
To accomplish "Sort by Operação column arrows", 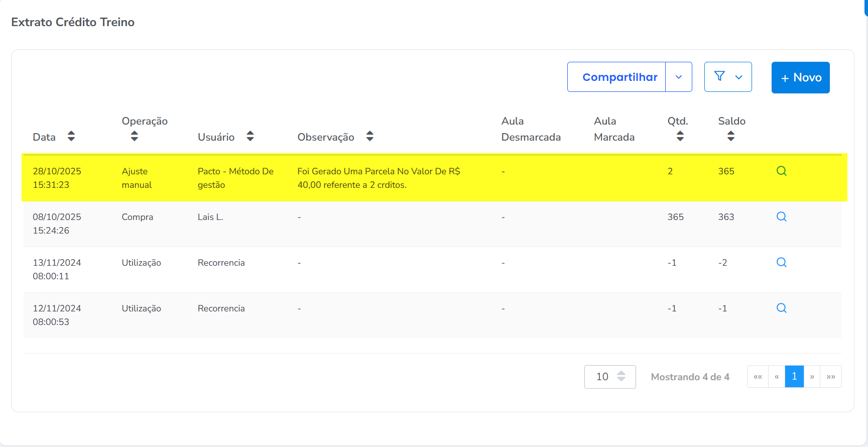I will [134, 136].
